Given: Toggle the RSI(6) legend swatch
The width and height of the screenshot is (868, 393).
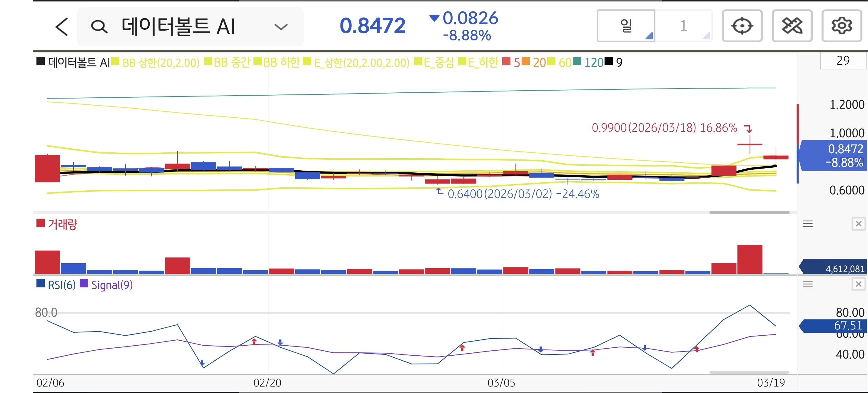Looking at the screenshot, I should 41,284.
